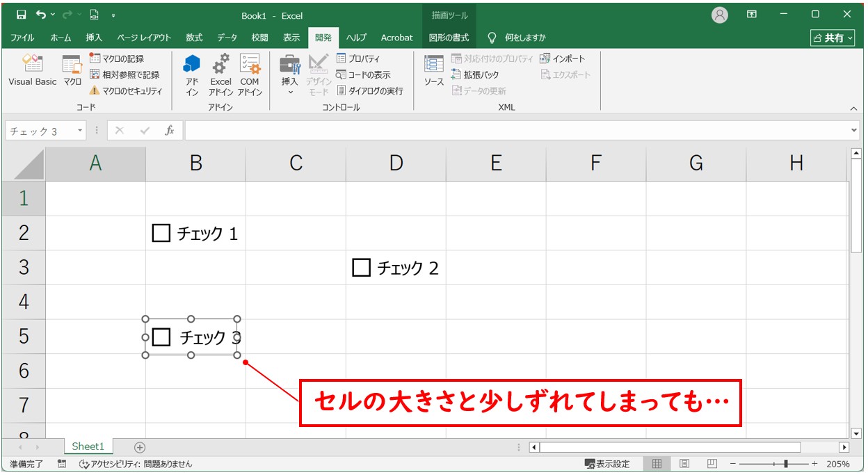Click the insert function fx button

169,131
